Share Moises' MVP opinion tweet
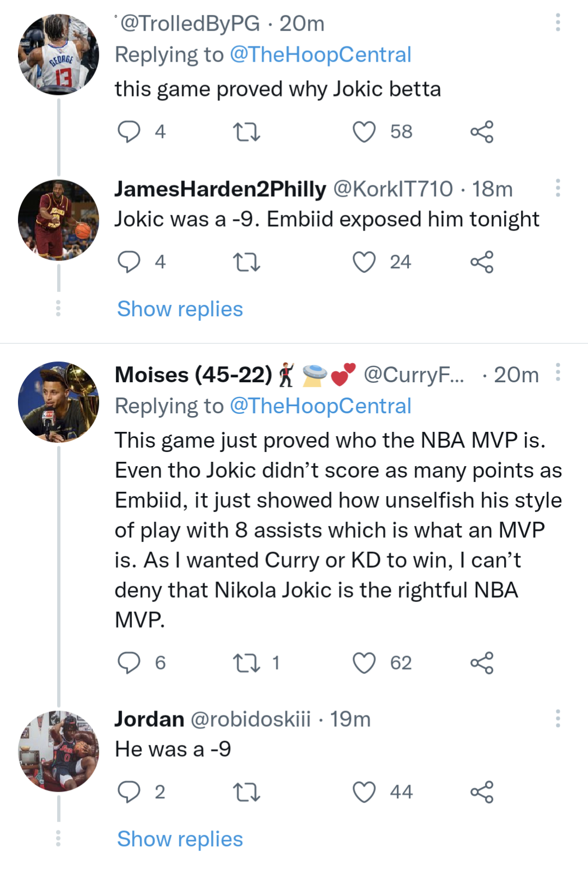Screen dimensions: 588x873 (482, 663)
